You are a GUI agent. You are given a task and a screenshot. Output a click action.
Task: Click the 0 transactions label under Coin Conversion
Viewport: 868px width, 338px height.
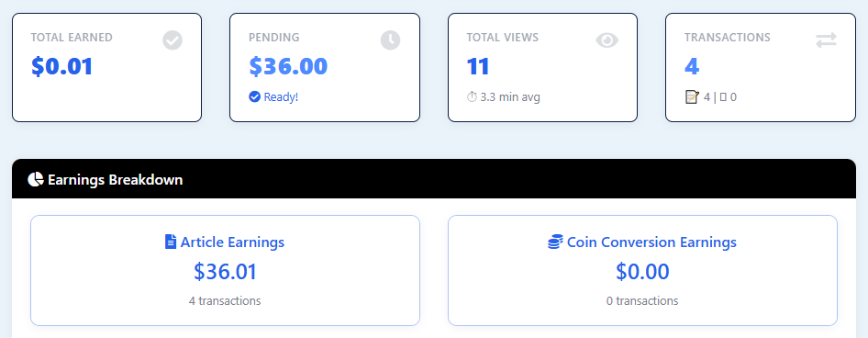[642, 301]
